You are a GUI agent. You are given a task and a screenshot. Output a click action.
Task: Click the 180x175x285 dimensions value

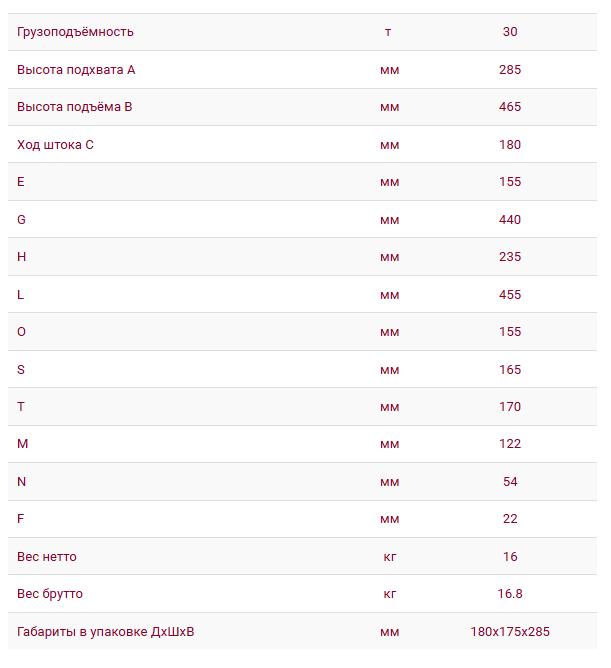510,632
